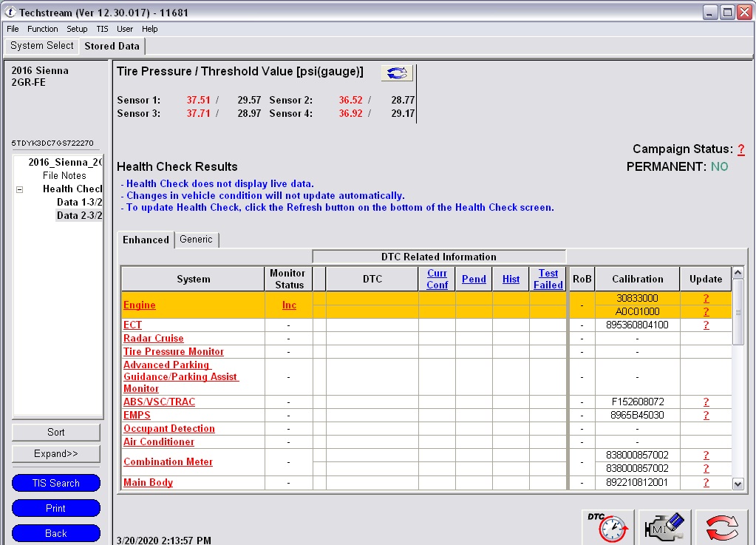Click the Calibration column header
Screen dimensions: 756x545
tap(638, 279)
